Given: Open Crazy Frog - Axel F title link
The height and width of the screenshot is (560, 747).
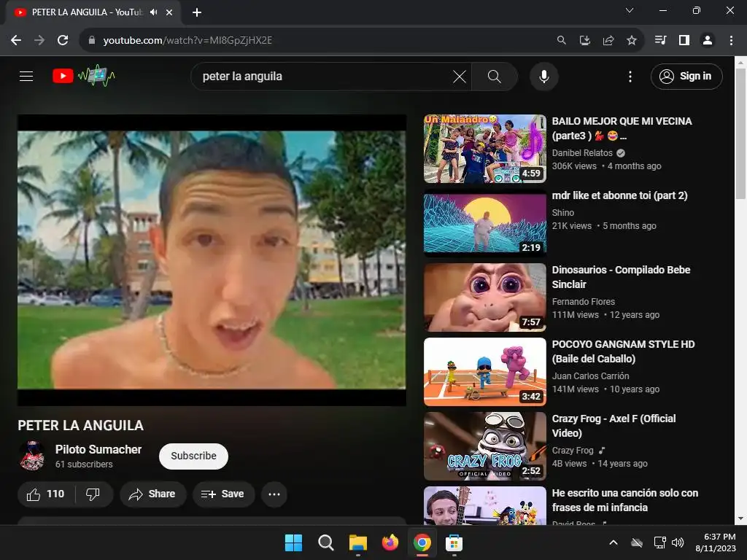Looking at the screenshot, I should point(614,426).
